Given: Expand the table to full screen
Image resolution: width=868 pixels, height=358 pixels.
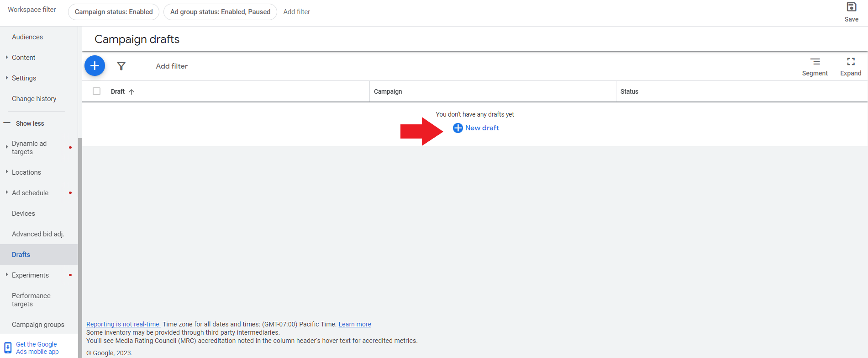Looking at the screenshot, I should (x=851, y=62).
